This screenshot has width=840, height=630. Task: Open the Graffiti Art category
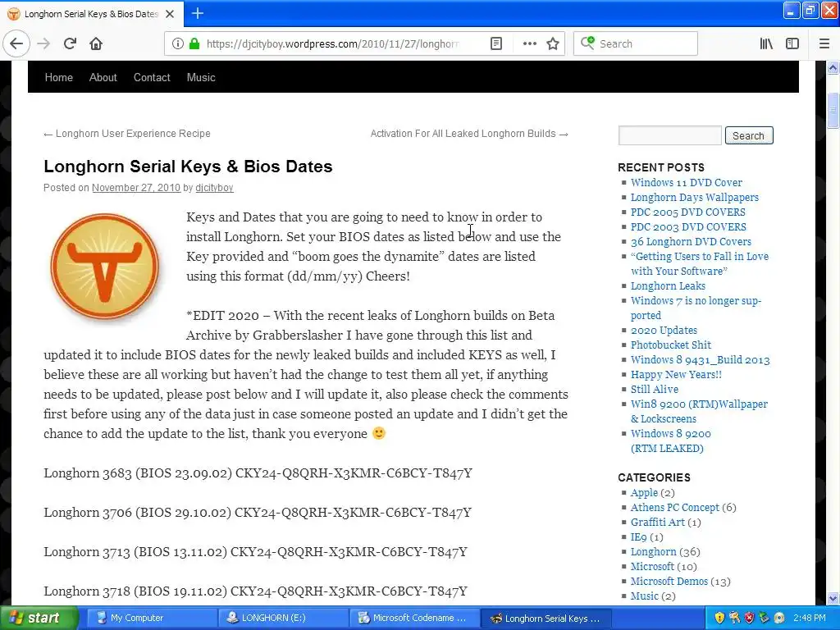657,523
